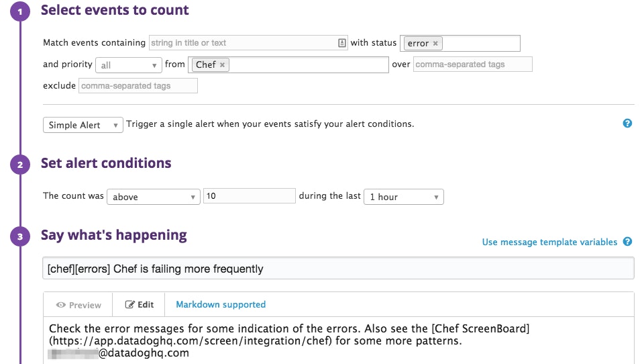
Task: Switch to the Edit tab
Action: [x=140, y=305]
